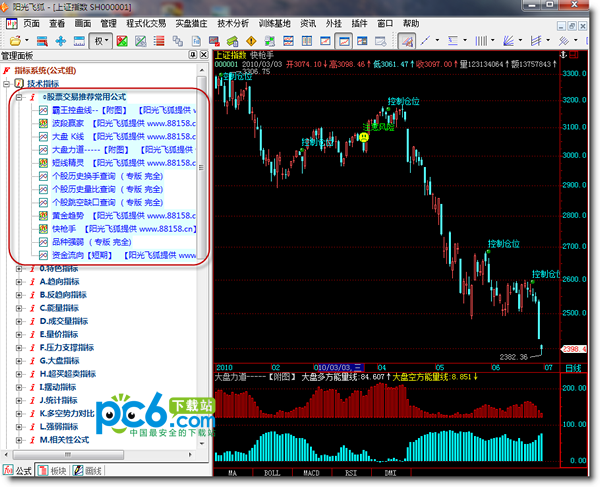Image resolution: width=600 pixels, height=487 pixels.
Task: Select the horizontal lines drawing tool
Action: click(453, 41)
